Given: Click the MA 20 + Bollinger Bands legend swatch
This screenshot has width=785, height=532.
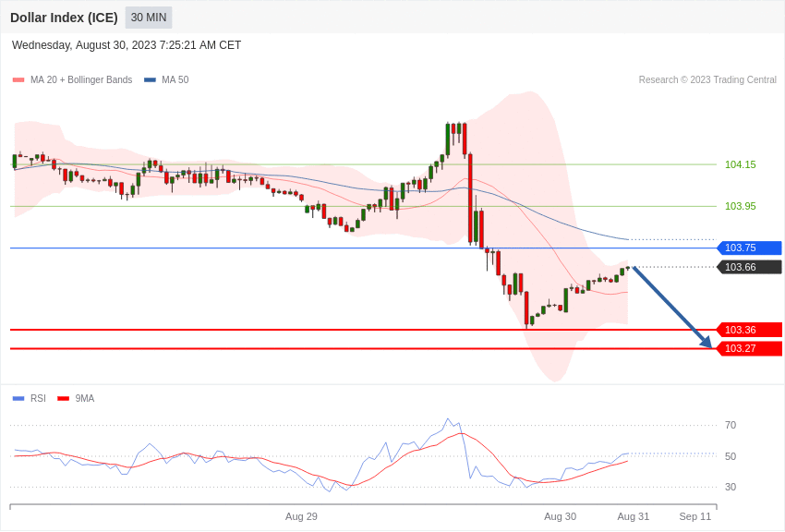Looking at the screenshot, I should coord(18,80).
